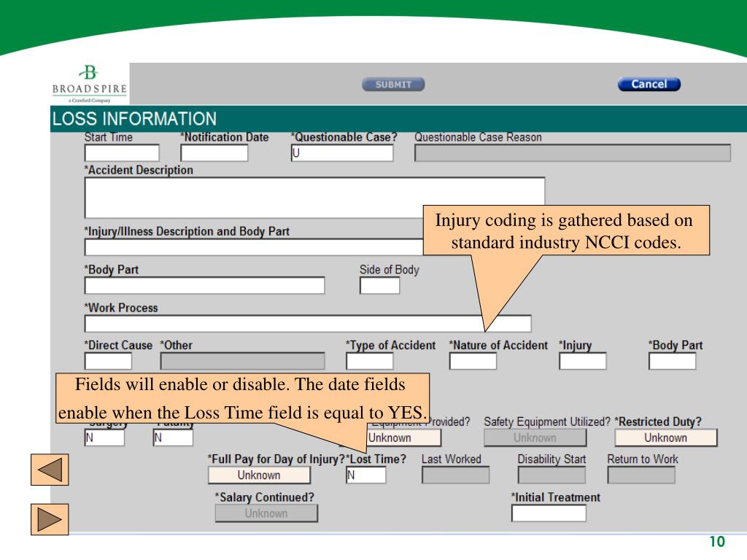Click the Questionable Case Reason field
This screenshot has width=747, height=560.
572,153
